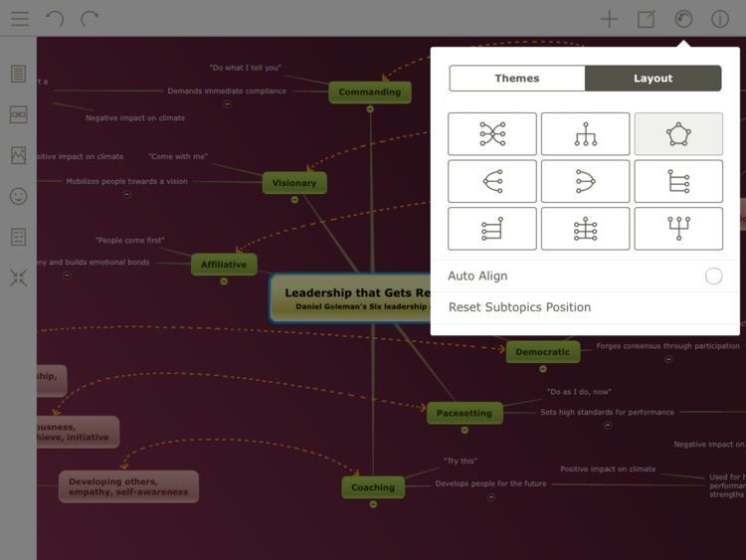This screenshot has width=746, height=560.
Task: Switch to the Layout tab
Action: 653,78
